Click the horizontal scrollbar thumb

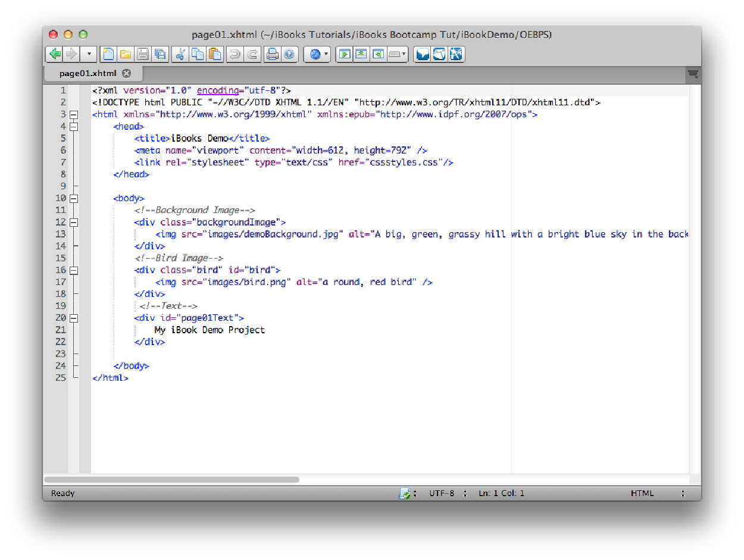[171, 479]
